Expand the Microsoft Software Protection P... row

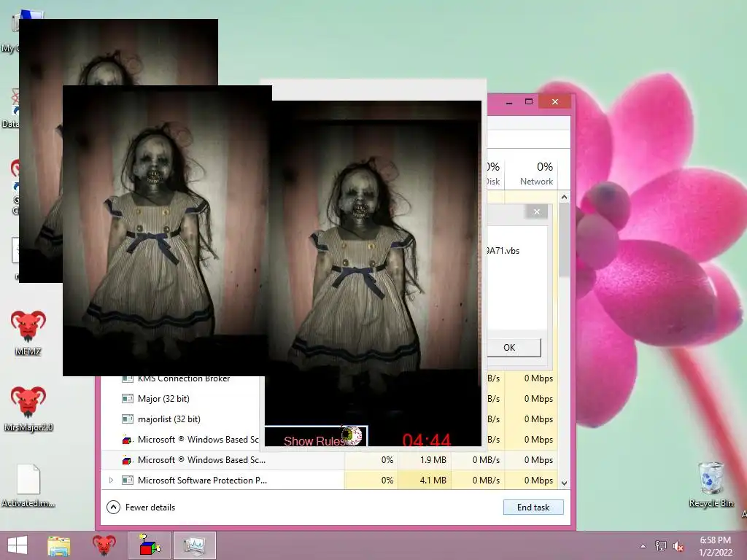point(112,480)
